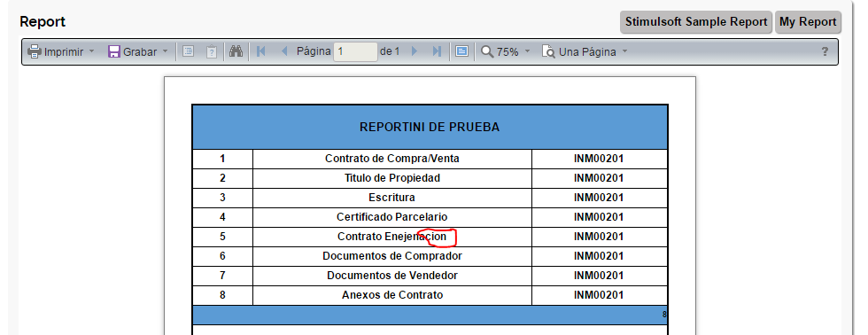Screen dimensions: 868x335
Task: Click row number 1 cell
Action: point(222,159)
